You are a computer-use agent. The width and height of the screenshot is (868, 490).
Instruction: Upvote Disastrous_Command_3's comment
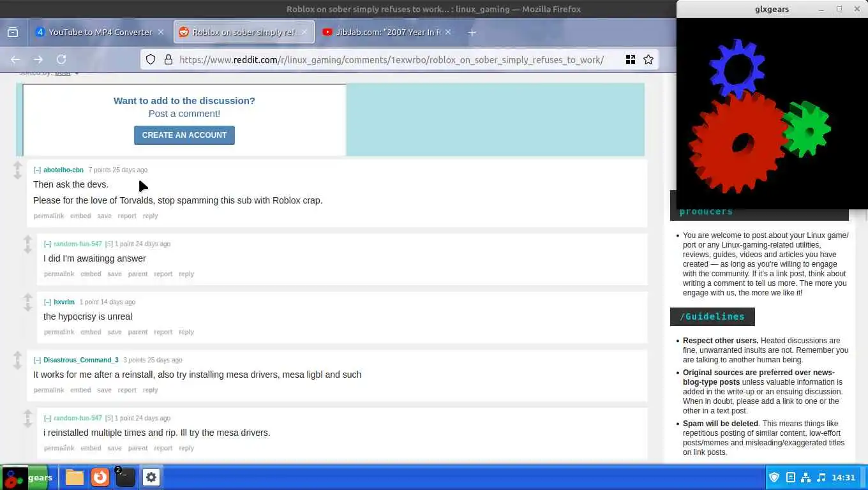[x=18, y=356]
